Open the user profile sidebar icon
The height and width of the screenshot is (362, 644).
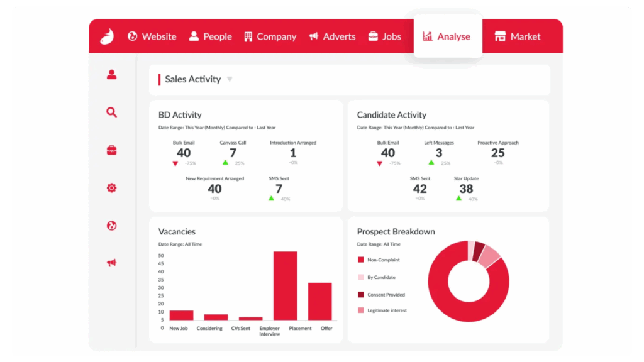[111, 75]
